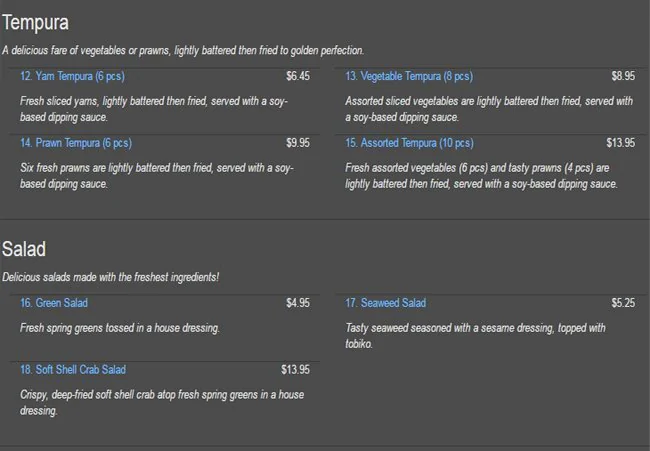Click the $6.45 price for Yam Tempura
Image resolution: width=650 pixels, height=451 pixels.
(x=298, y=76)
